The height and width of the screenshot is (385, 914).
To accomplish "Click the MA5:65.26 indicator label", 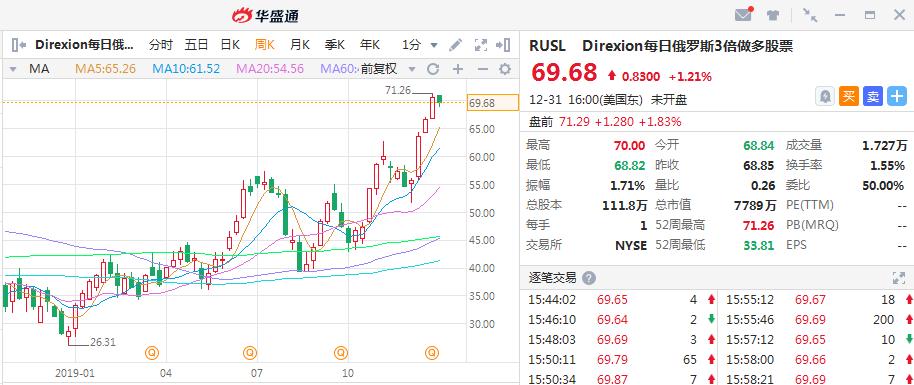I will point(106,69).
